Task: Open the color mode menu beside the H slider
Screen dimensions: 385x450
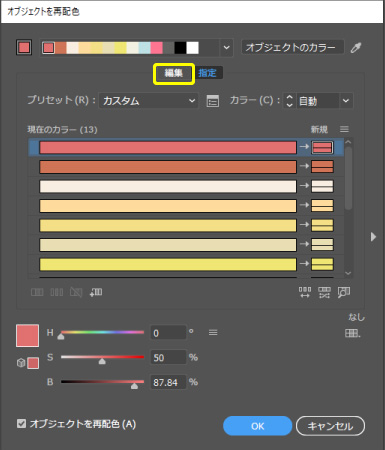Action: tap(213, 332)
